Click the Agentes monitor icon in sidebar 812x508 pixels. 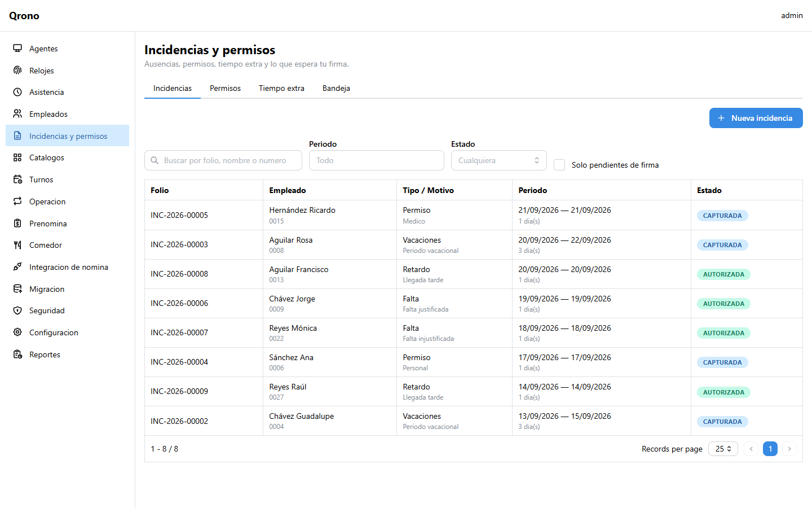tap(17, 49)
